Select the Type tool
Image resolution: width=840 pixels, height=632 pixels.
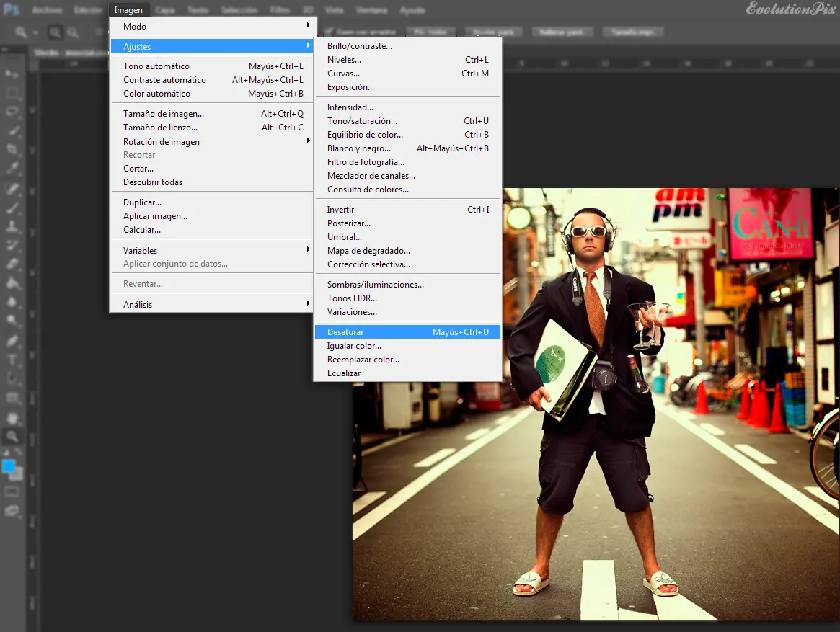[x=12, y=360]
